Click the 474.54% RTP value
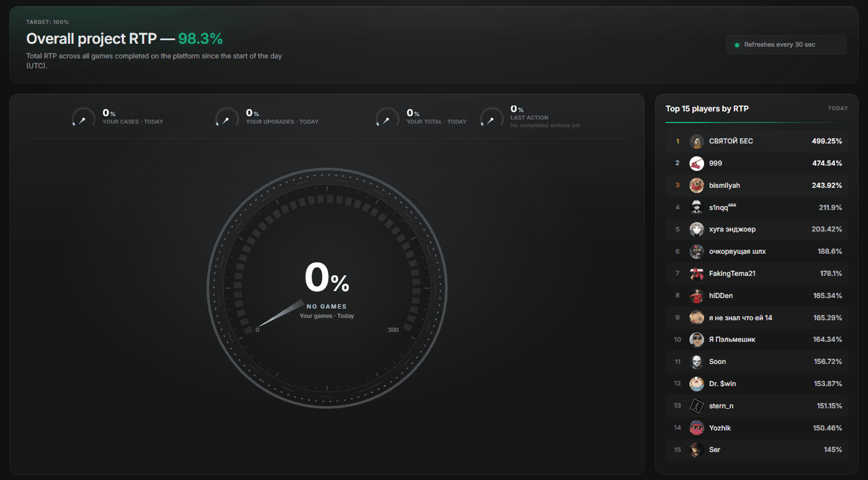868x480 pixels. coord(827,163)
